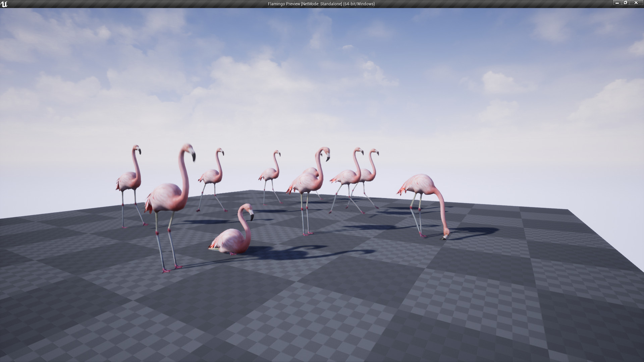This screenshot has height=362, width=644.
Task: Click the Flamingo Preview title text
Action: click(321, 4)
